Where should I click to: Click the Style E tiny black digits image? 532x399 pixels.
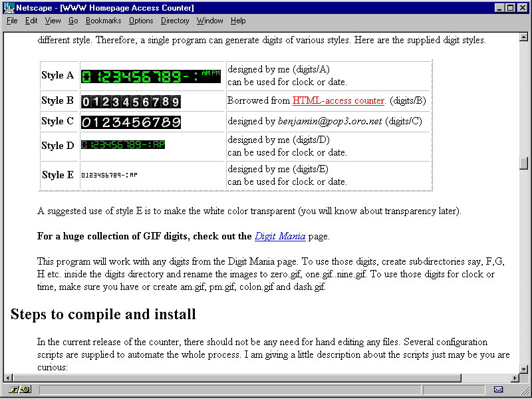pyautogui.click(x=109, y=175)
